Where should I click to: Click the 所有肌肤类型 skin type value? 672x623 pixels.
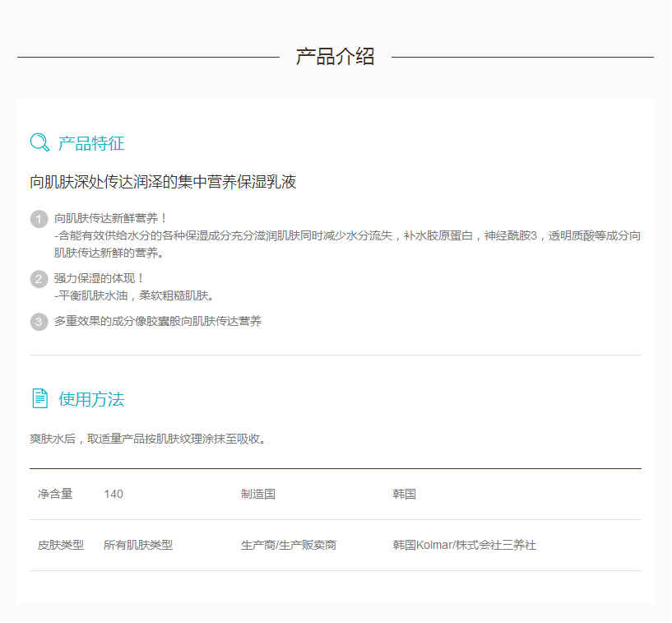coord(138,545)
